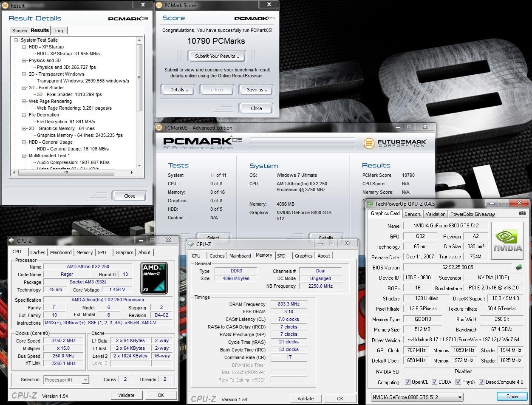Click the GPU-Z title bar icon
Image resolution: width=532 pixels, height=405 pixels.
[370, 204]
